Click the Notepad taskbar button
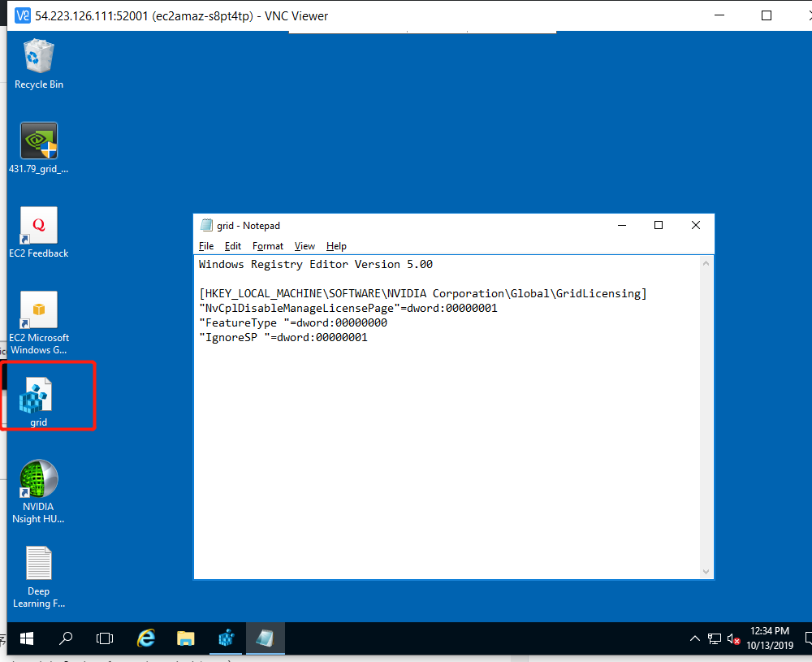This screenshot has height=662, width=812. [265, 638]
